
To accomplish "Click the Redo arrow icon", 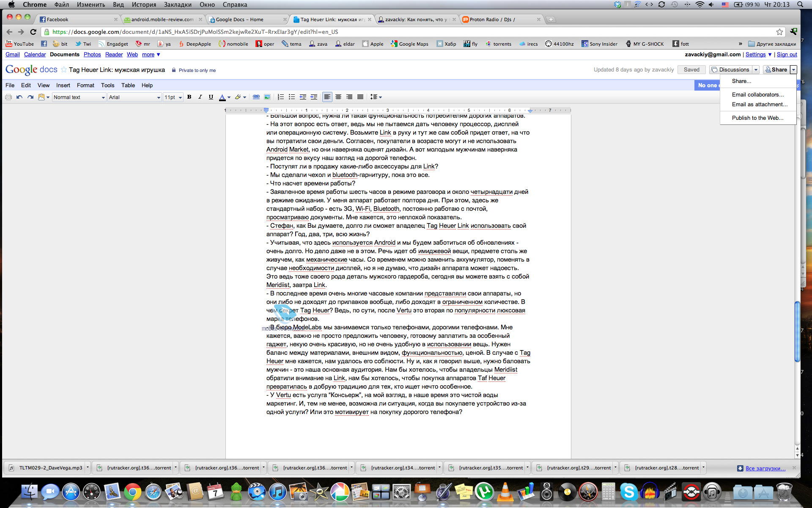I will coord(30,97).
